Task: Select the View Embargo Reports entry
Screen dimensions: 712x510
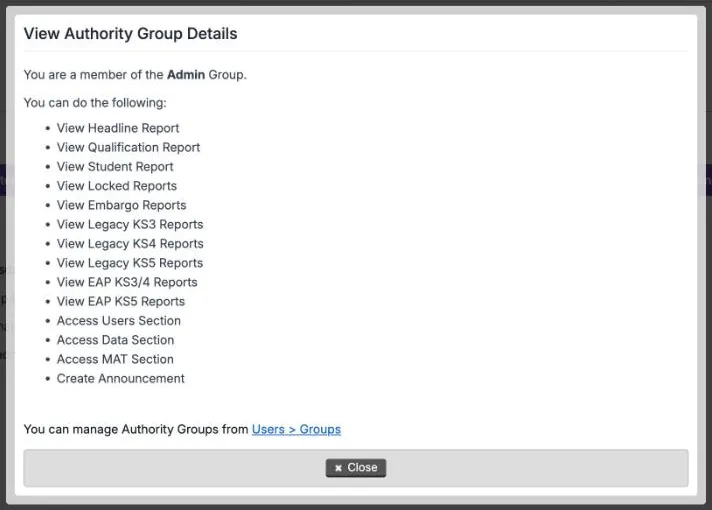Action: [x=121, y=205]
